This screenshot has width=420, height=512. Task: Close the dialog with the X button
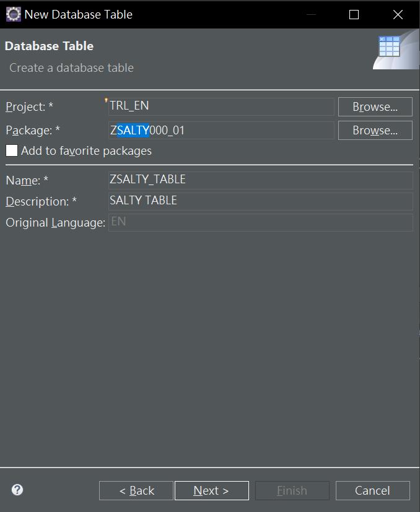click(x=398, y=14)
